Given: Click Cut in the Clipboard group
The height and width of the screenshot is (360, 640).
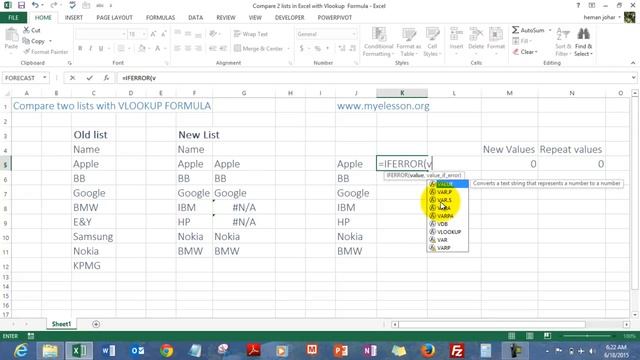Looking at the screenshot, I should pos(32,30).
